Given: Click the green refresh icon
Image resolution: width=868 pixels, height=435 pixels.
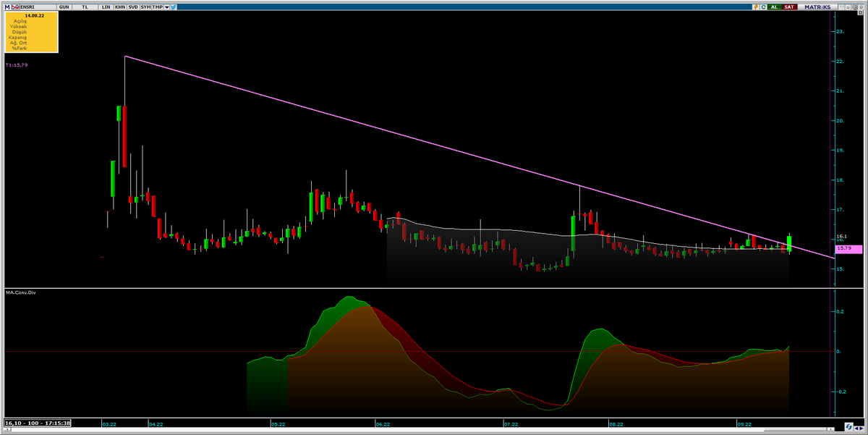Looking at the screenshot, I should [764, 7].
